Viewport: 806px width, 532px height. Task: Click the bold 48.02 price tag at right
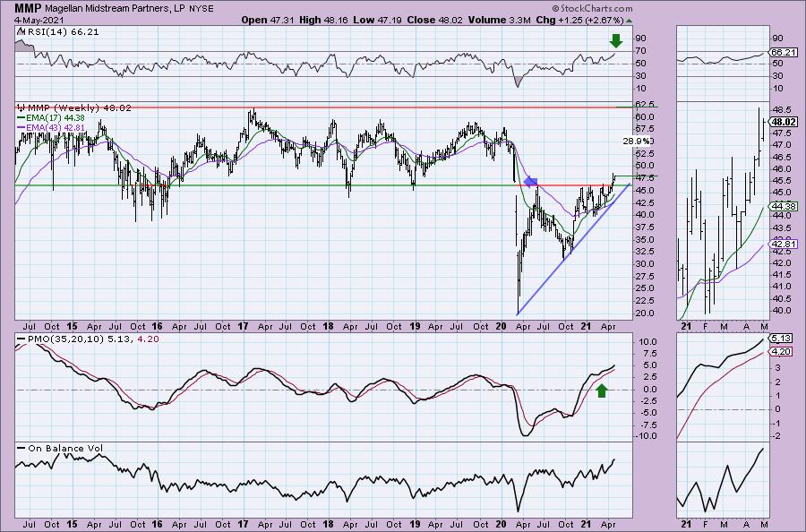tap(784, 123)
